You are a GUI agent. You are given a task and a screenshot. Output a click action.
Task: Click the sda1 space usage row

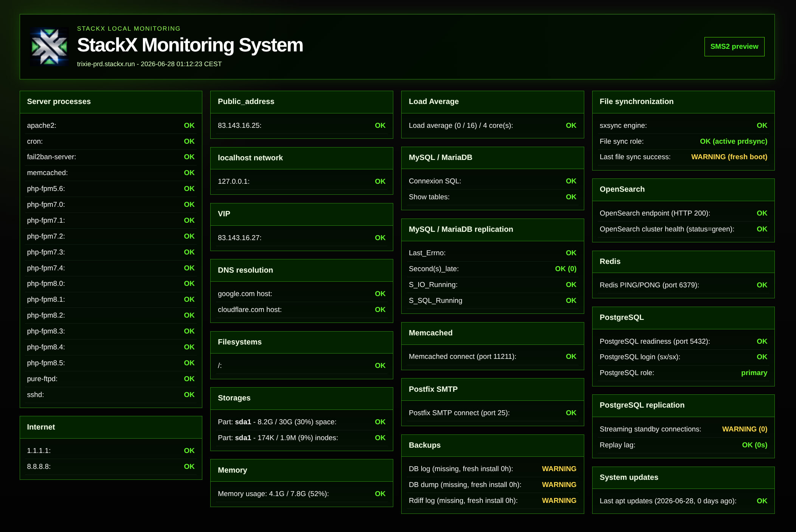click(x=302, y=422)
